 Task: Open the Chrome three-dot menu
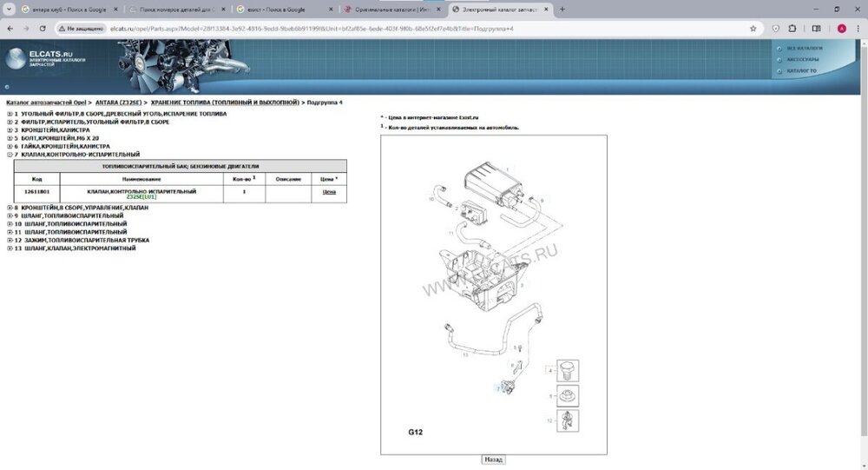858,28
